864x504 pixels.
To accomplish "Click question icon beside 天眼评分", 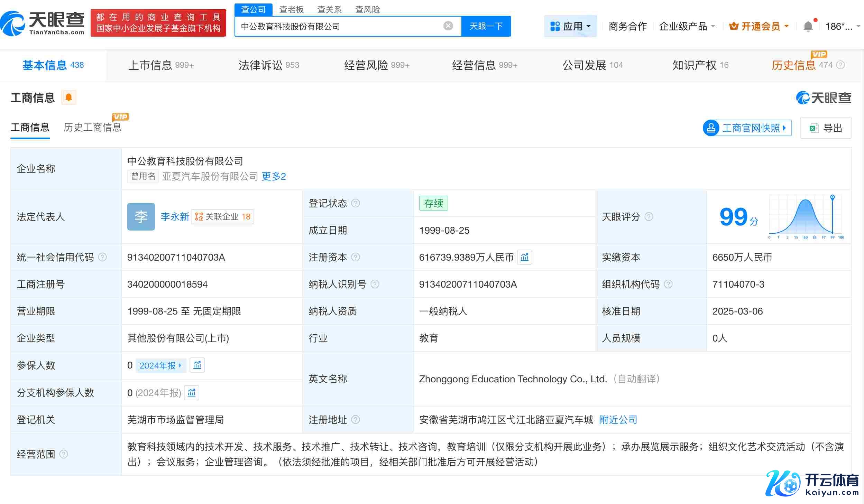I will [649, 217].
